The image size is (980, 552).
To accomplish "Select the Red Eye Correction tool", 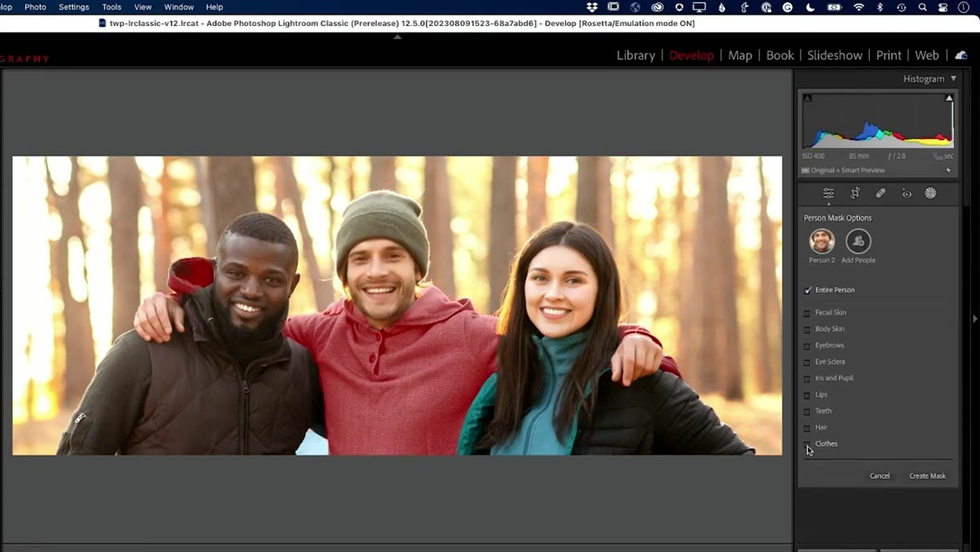I will click(x=906, y=194).
